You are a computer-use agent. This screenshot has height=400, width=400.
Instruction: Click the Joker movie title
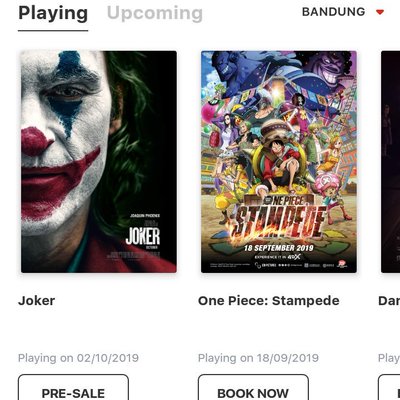pos(36,301)
